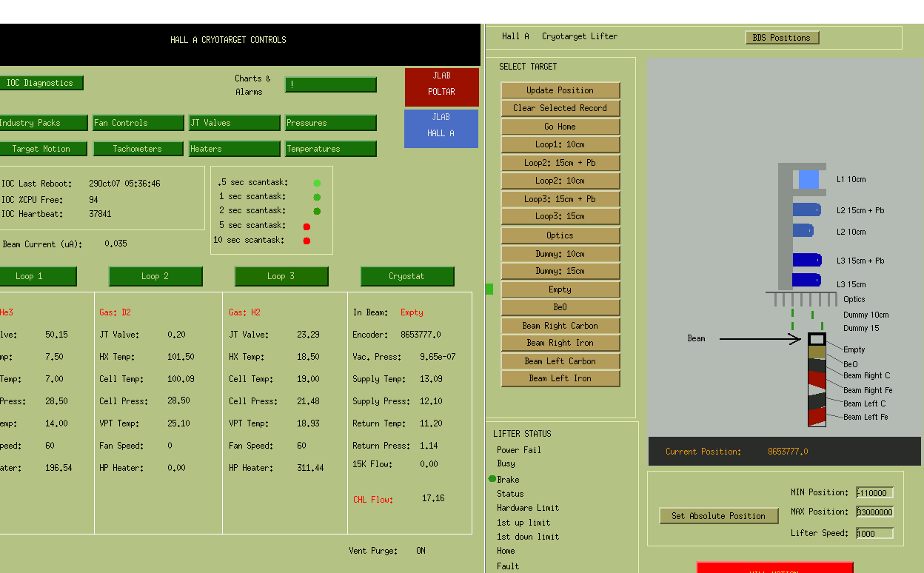The image size is (924, 573).
Task: Select Beam Right Iron target
Action: tap(560, 343)
